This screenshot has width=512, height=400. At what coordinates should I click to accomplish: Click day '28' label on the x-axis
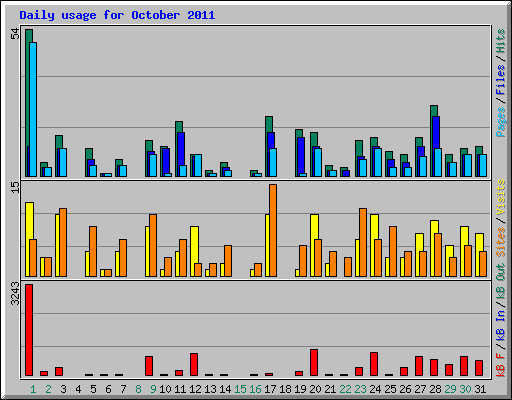tap(435, 389)
